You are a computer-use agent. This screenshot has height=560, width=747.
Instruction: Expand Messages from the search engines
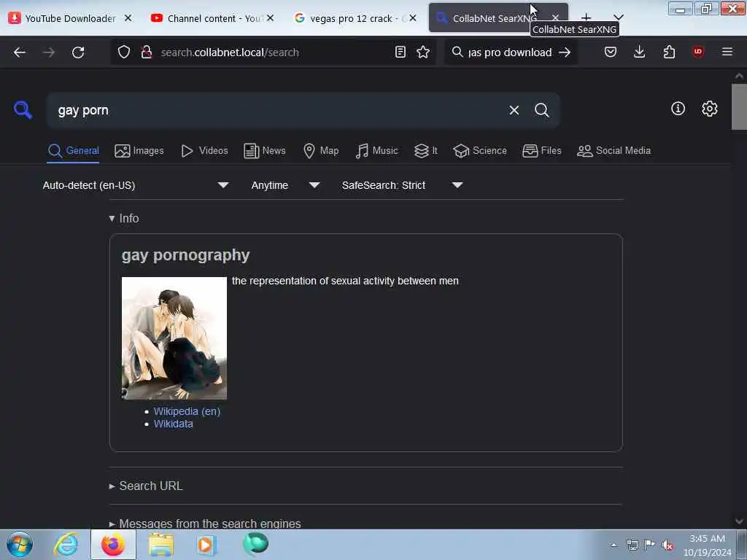pyautogui.click(x=205, y=524)
